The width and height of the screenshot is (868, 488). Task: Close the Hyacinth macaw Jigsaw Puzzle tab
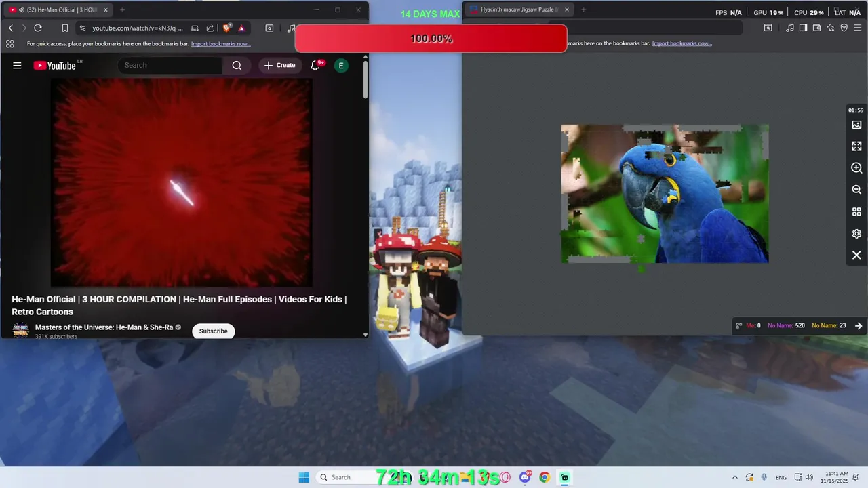click(x=566, y=10)
